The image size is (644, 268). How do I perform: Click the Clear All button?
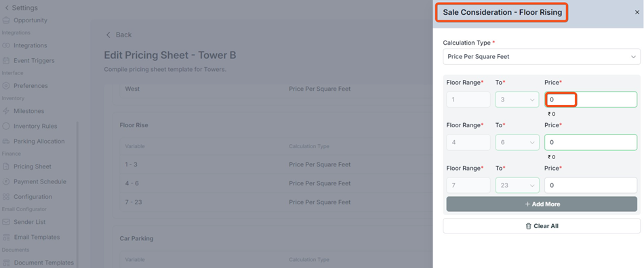click(542, 226)
